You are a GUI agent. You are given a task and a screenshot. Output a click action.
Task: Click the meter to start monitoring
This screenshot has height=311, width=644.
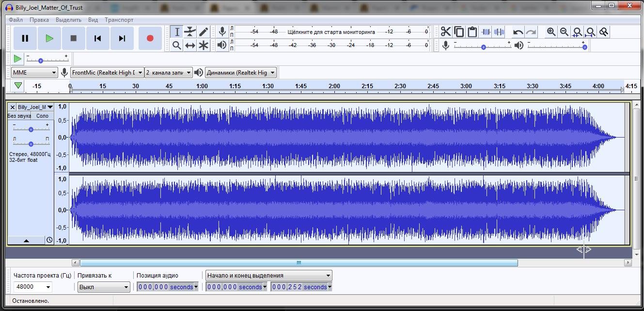(331, 32)
